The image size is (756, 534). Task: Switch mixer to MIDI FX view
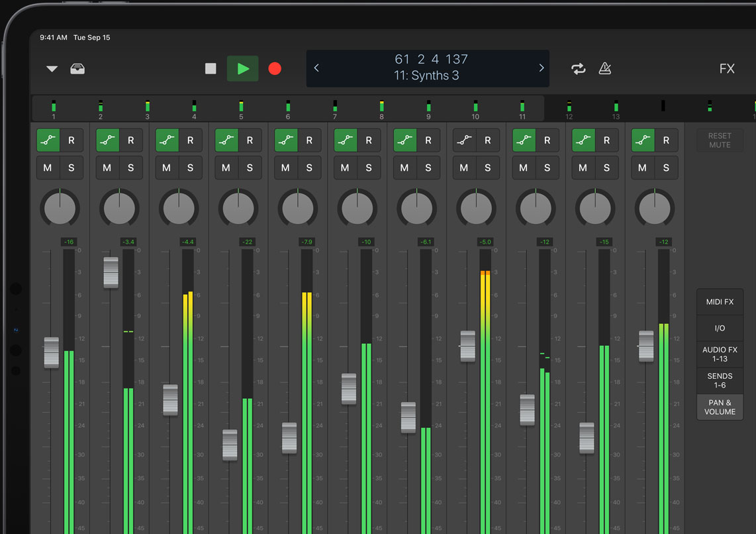pos(720,302)
